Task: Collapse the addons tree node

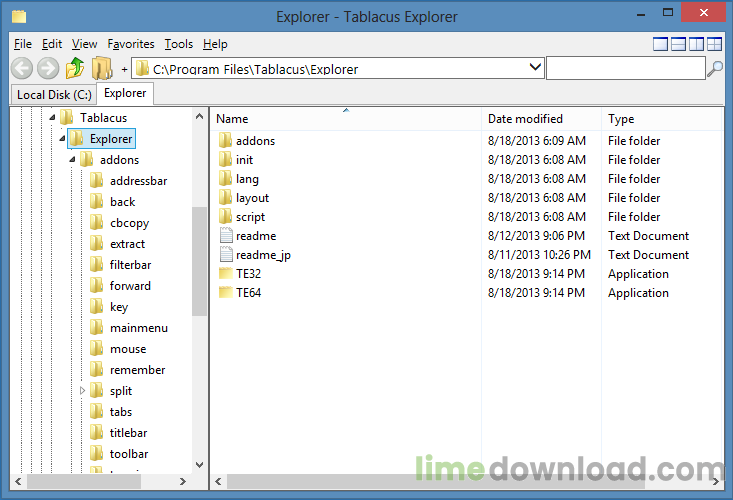Action: [x=72, y=160]
